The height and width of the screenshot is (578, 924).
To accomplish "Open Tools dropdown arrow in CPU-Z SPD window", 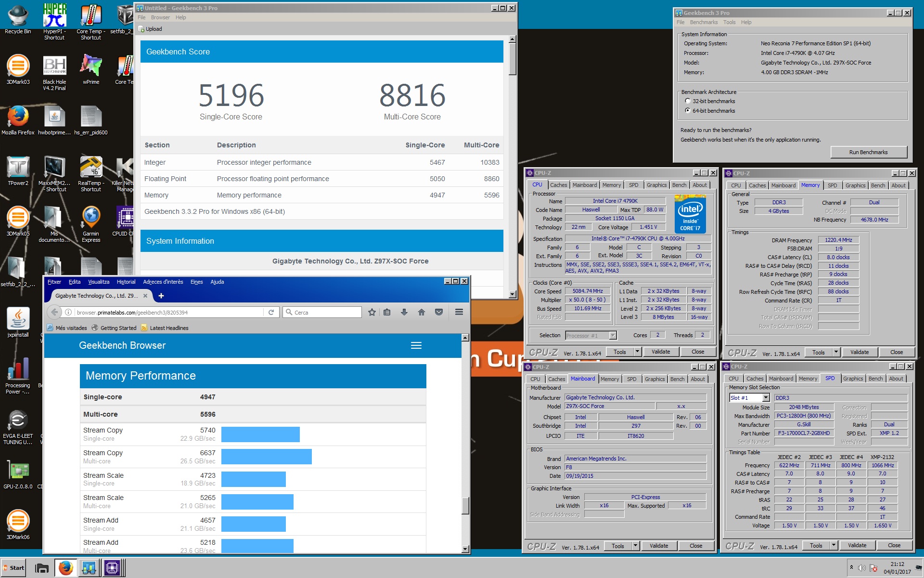I will [x=834, y=546].
